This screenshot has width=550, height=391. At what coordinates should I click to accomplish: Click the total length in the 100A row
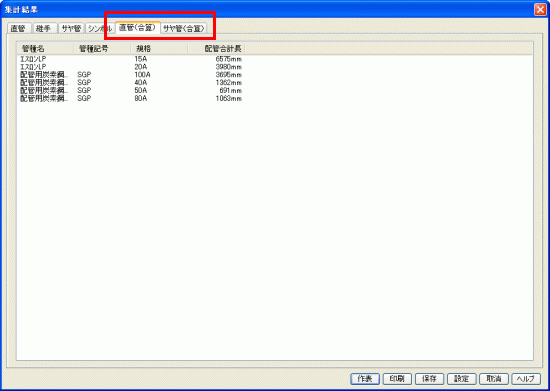click(229, 75)
